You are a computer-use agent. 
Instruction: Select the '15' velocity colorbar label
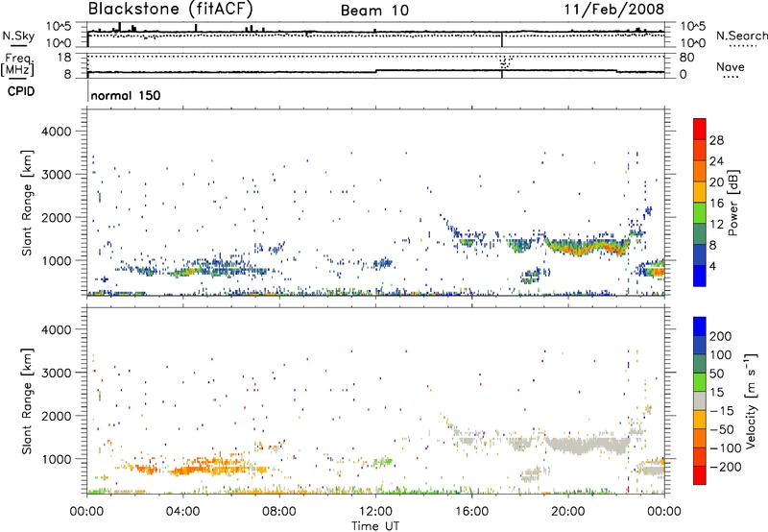click(716, 393)
